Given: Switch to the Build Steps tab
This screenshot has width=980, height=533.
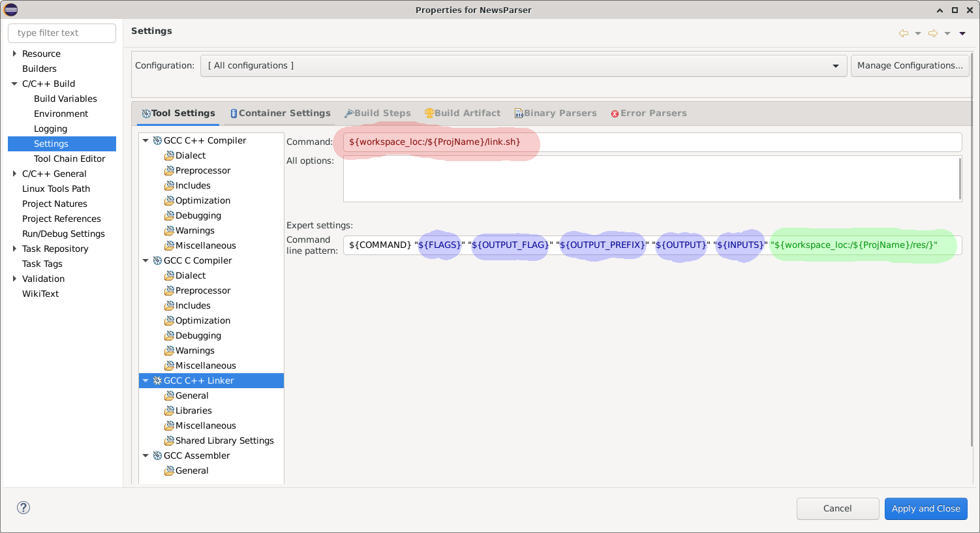Looking at the screenshot, I should [x=378, y=113].
